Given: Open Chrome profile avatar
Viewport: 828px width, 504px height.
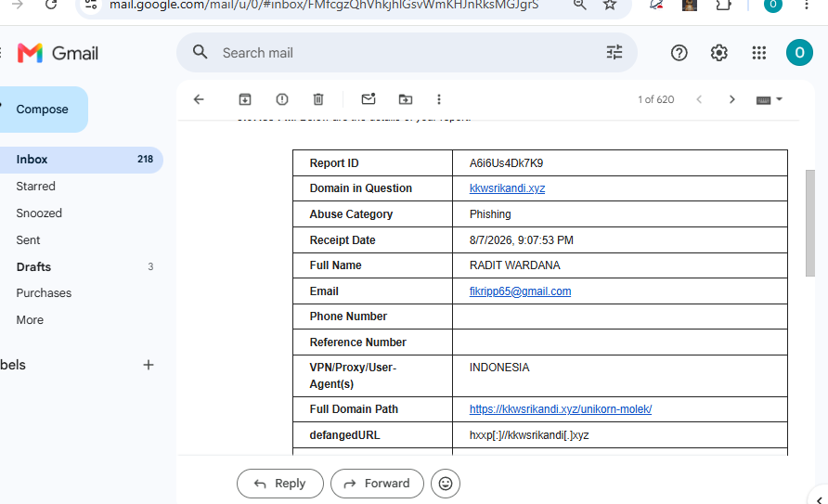Looking at the screenshot, I should pos(773,6).
